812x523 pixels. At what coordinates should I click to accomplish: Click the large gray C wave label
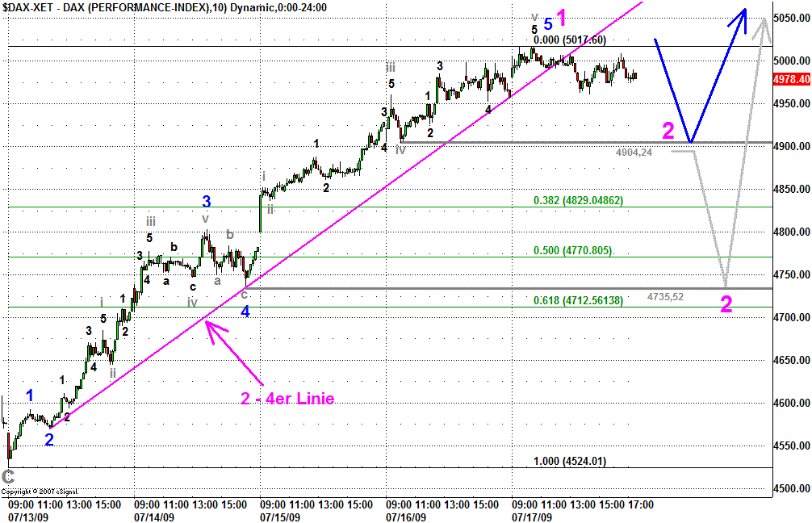pos(8,475)
